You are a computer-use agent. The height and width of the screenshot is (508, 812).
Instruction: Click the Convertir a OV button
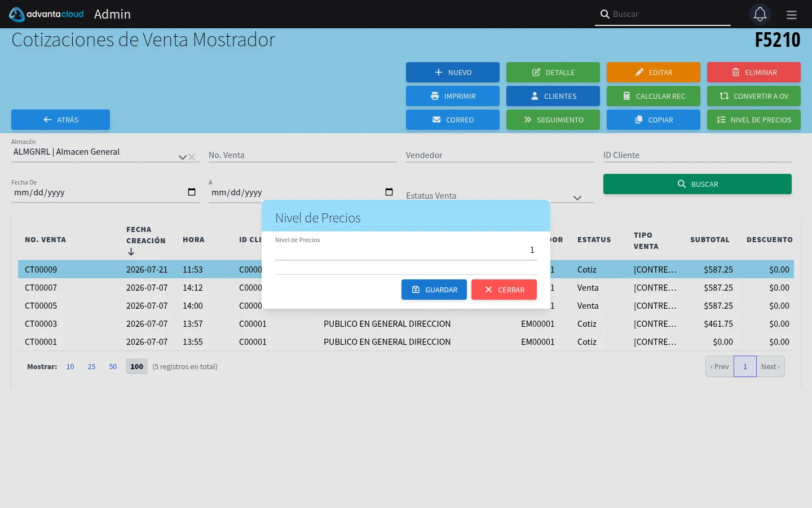coord(754,96)
